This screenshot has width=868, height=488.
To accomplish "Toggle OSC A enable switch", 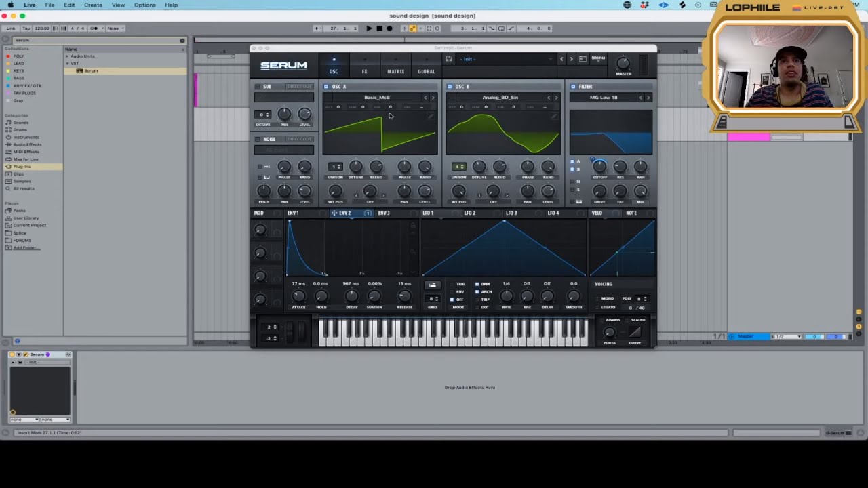I will coord(326,87).
